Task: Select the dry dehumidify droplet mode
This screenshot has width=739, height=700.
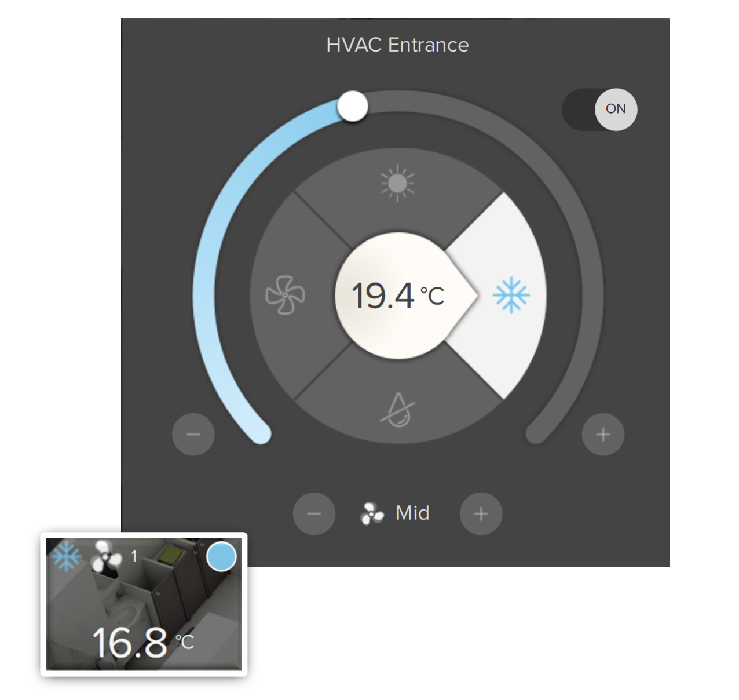Action: pyautogui.click(x=398, y=410)
